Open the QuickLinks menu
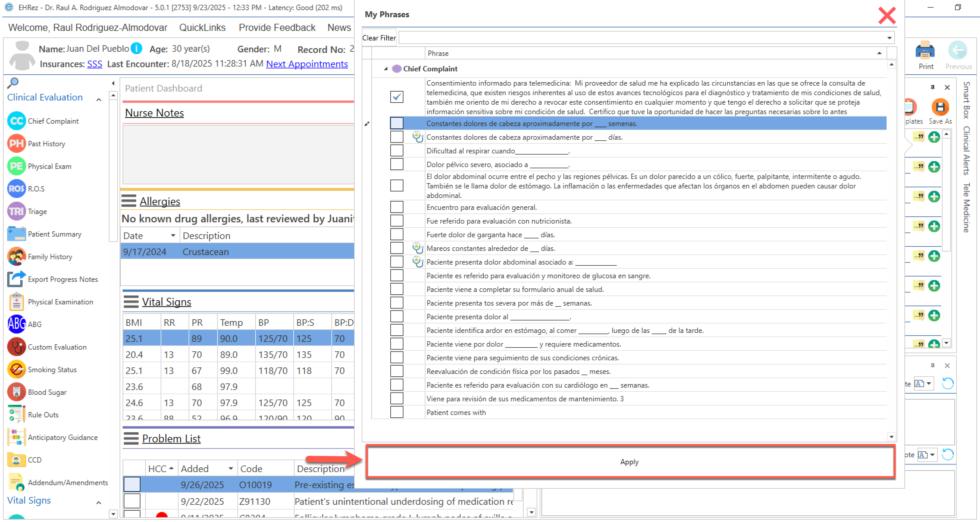The height and width of the screenshot is (522, 980). [202, 27]
